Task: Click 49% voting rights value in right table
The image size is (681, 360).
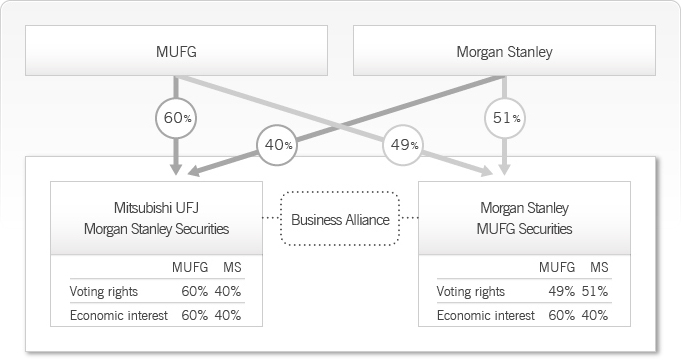Action: pos(562,291)
